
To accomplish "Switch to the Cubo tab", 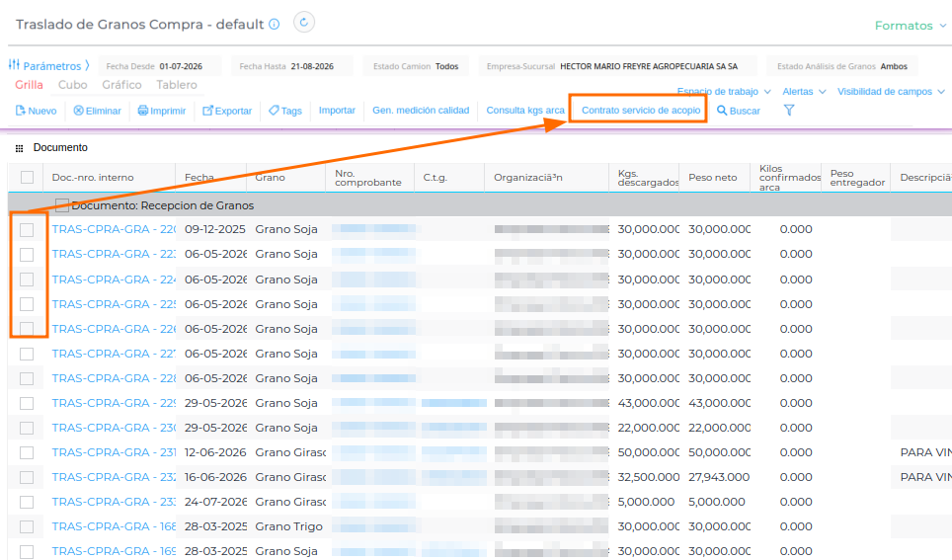I will coord(73,85).
